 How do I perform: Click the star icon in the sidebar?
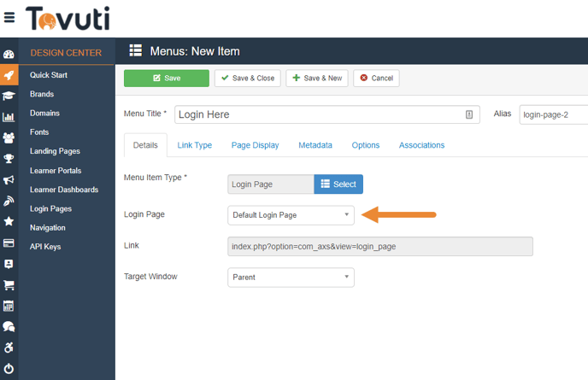pos(9,222)
